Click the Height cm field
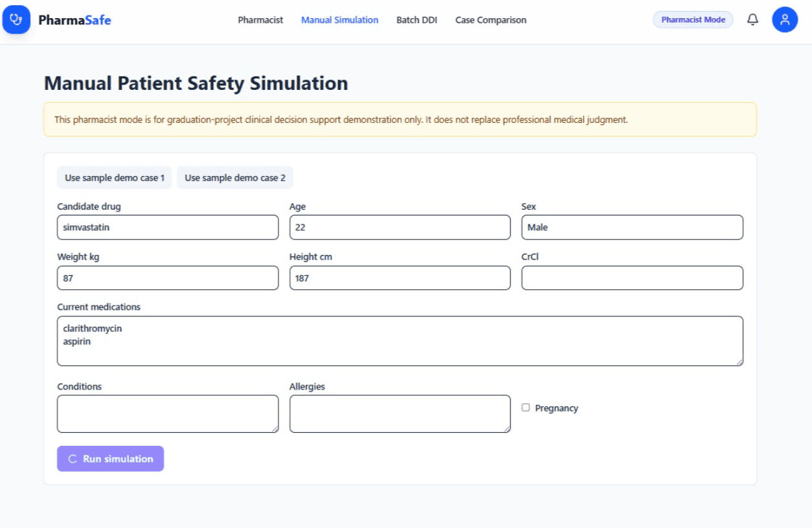Screen dimensions: 812x528 click(400, 278)
